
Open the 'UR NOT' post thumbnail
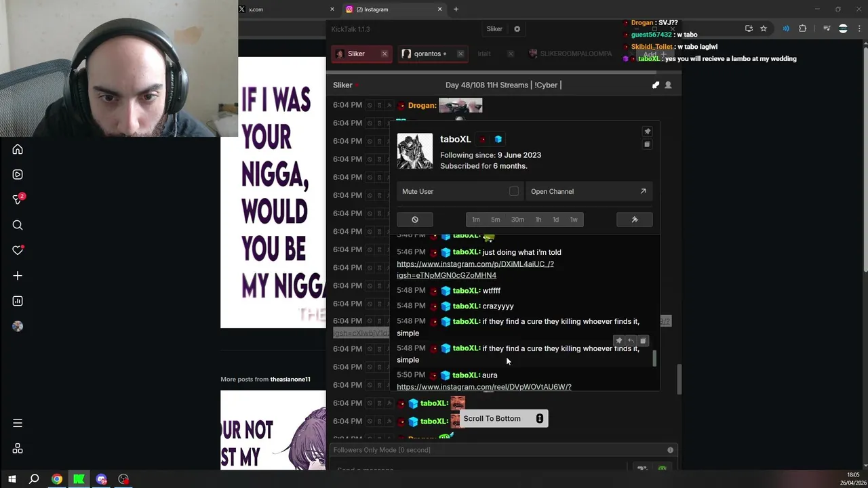pyautogui.click(x=273, y=430)
